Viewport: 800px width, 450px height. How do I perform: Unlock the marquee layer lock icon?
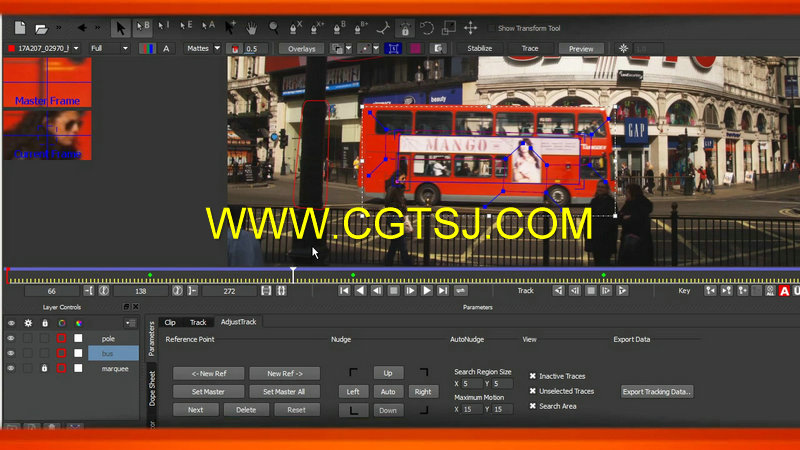tap(44, 368)
